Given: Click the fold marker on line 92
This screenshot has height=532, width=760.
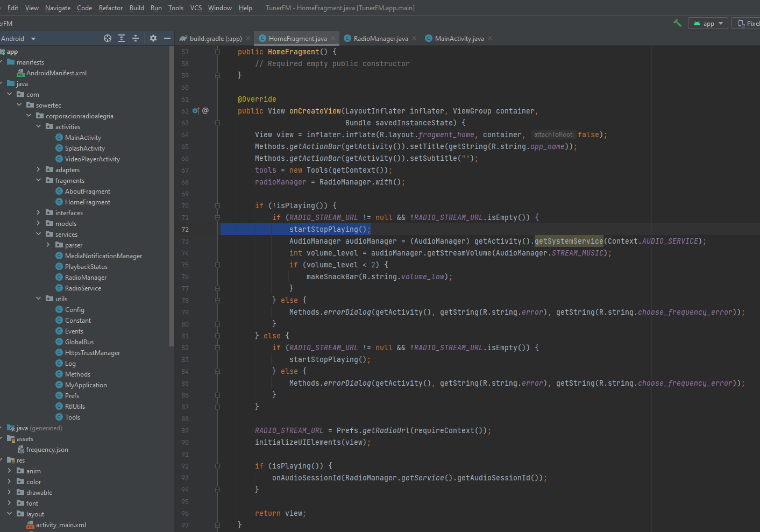Looking at the screenshot, I should (217, 466).
